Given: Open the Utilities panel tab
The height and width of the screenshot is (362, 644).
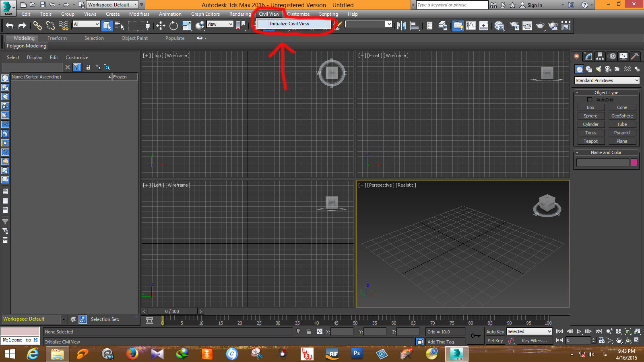Looking at the screenshot, I should point(635,56).
